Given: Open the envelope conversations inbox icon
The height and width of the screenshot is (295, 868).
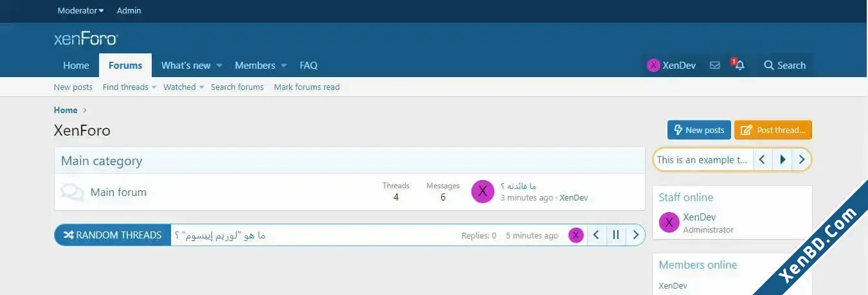Looking at the screenshot, I should [714, 66].
